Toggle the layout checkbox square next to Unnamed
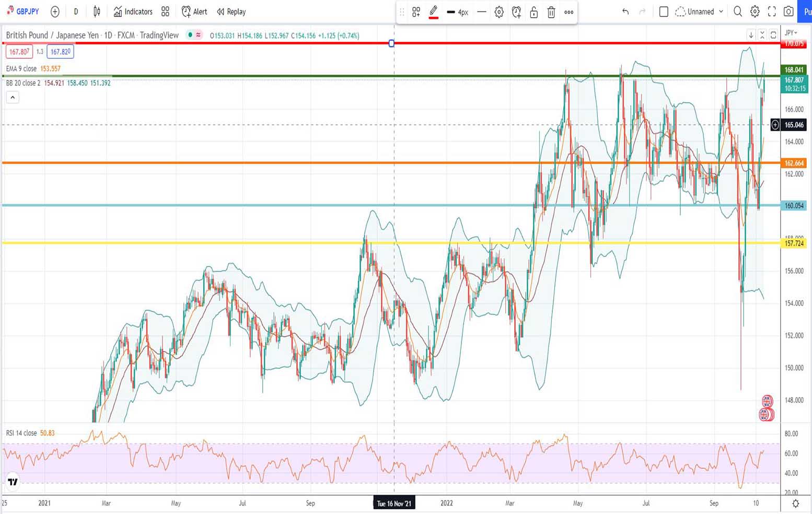Screen dimensions: 812x514 664,11
